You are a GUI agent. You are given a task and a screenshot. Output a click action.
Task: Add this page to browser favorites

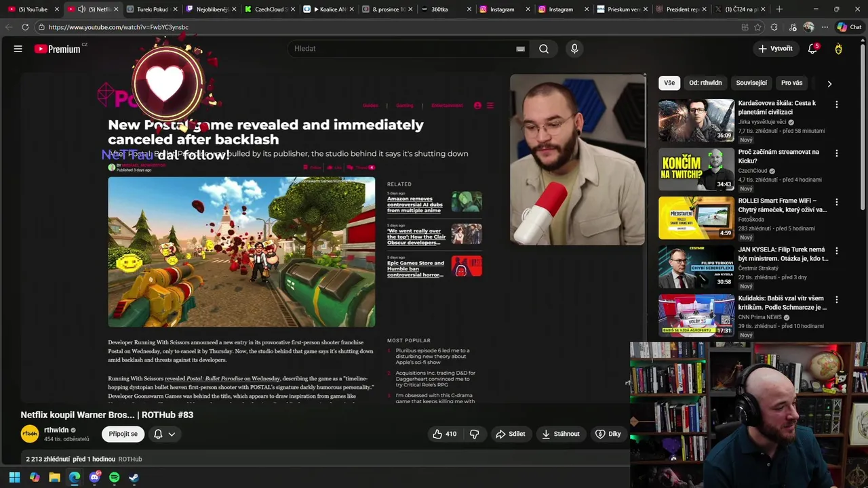coord(758,27)
